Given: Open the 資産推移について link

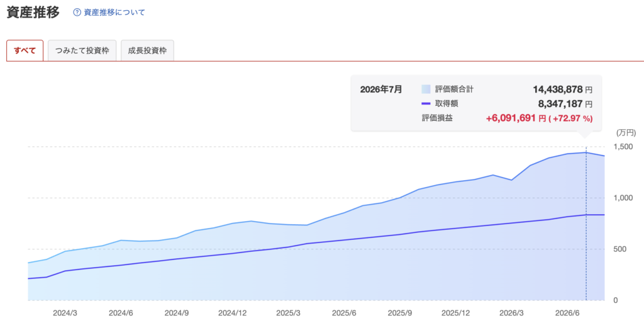Looking at the screenshot, I should [114, 13].
